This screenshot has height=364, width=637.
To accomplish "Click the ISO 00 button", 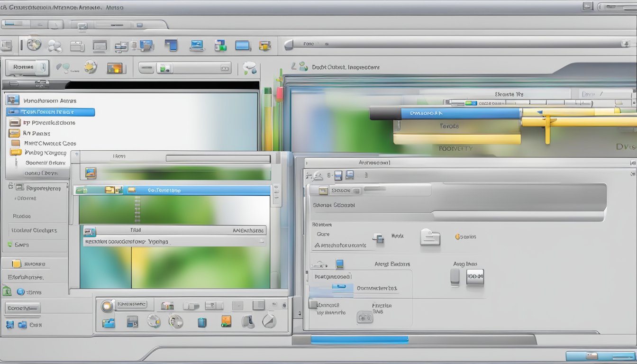I will (x=475, y=276).
